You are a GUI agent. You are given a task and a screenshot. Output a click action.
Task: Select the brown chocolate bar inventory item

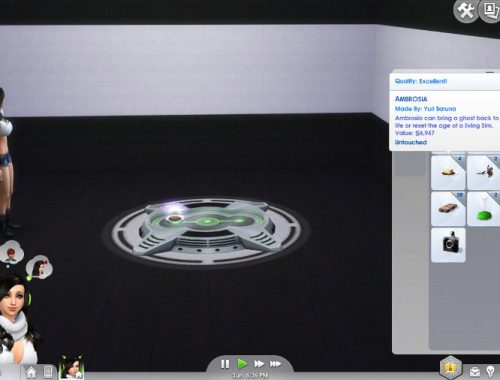[448, 209]
